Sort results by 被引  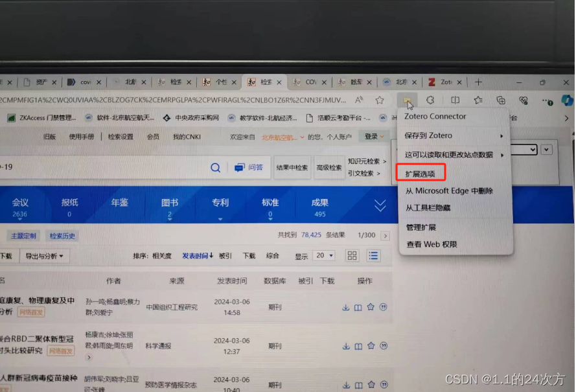coord(225,256)
